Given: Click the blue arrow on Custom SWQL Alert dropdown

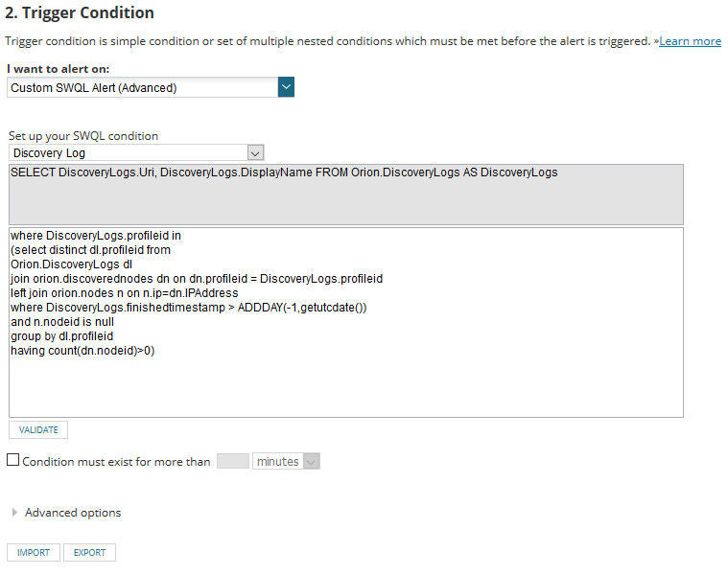Looking at the screenshot, I should (286, 87).
